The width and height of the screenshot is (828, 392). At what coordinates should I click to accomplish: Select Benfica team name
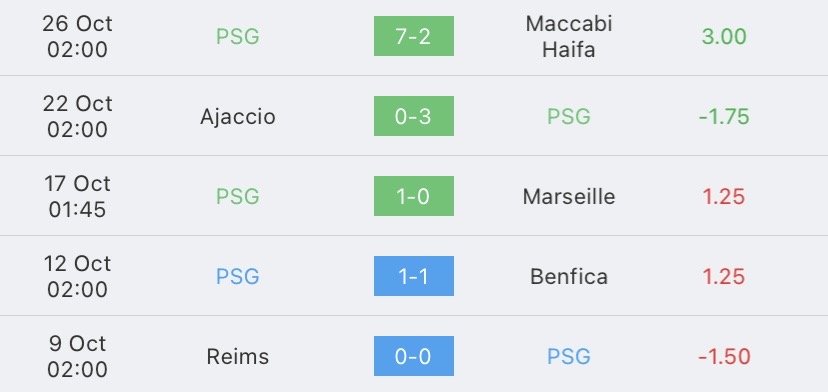(x=569, y=276)
